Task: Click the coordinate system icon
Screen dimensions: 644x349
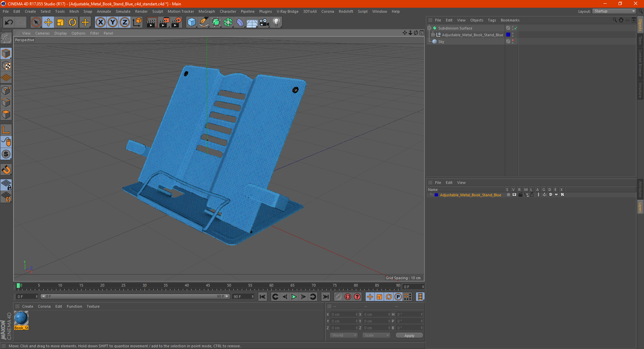Action: (x=137, y=22)
